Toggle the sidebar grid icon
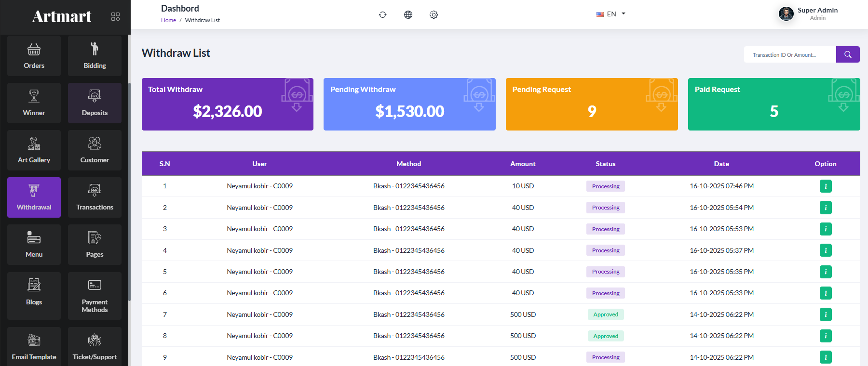Screen dimensions: 868x366 (115, 16)
